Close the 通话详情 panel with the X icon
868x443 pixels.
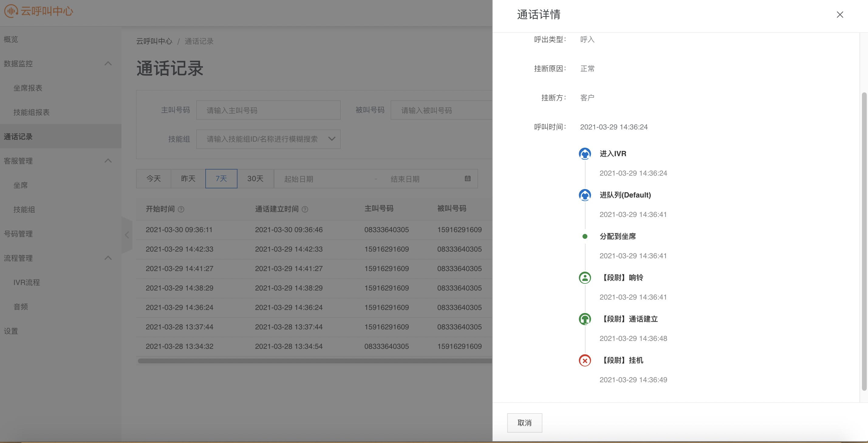(x=840, y=15)
